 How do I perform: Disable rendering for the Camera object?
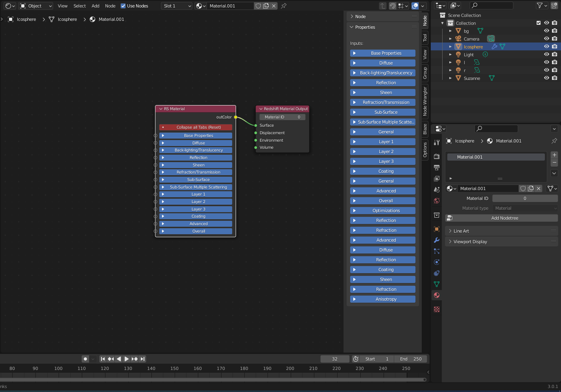click(554, 39)
